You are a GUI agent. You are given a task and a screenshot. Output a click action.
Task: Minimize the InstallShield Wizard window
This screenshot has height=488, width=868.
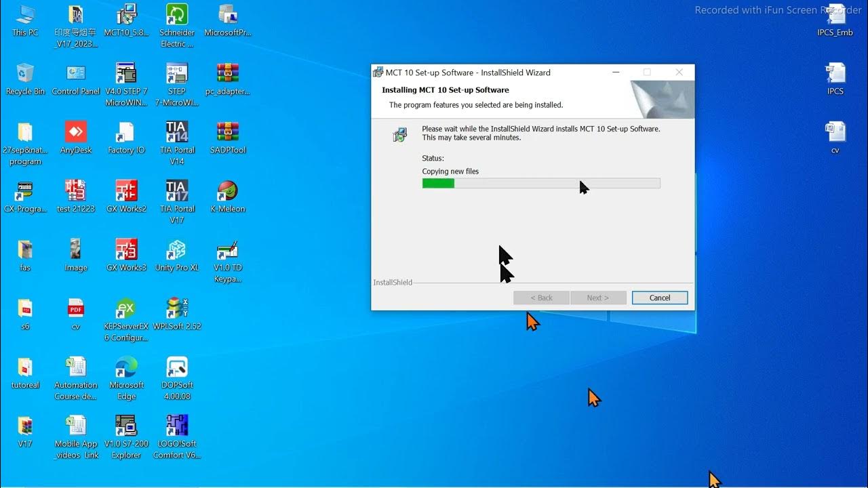click(x=616, y=73)
